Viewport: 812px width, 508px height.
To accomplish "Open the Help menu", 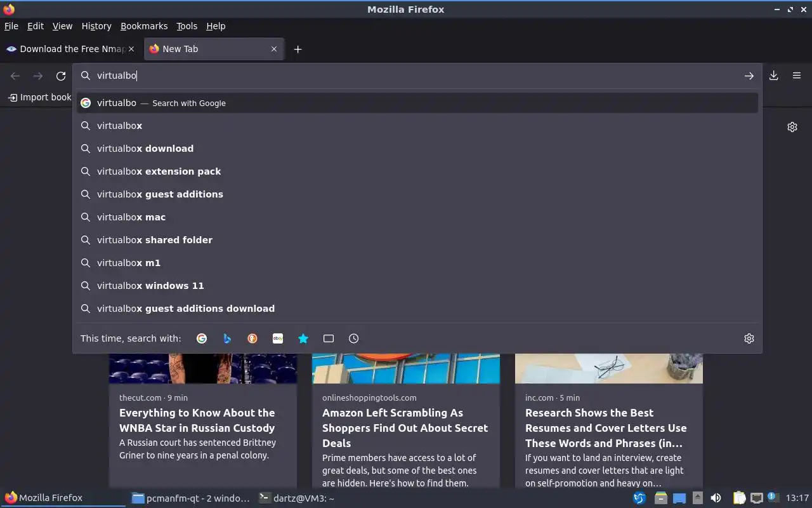I will click(x=216, y=26).
